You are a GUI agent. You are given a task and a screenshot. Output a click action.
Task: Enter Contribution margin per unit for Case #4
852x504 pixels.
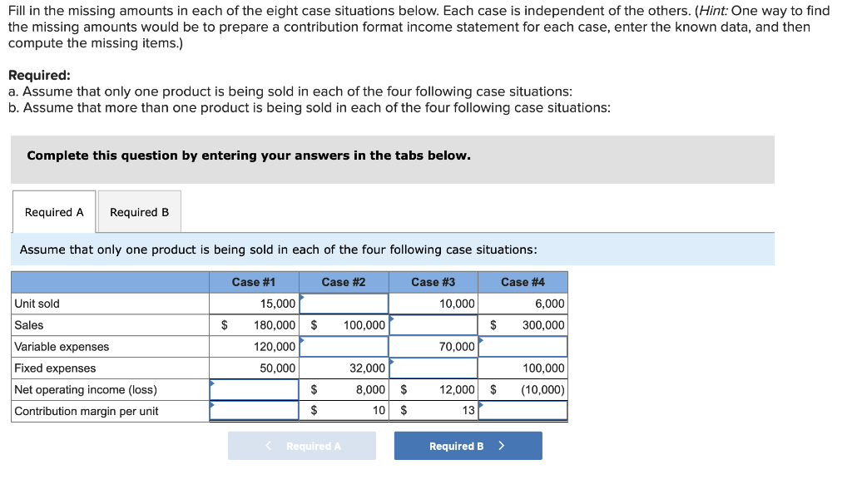click(x=522, y=410)
